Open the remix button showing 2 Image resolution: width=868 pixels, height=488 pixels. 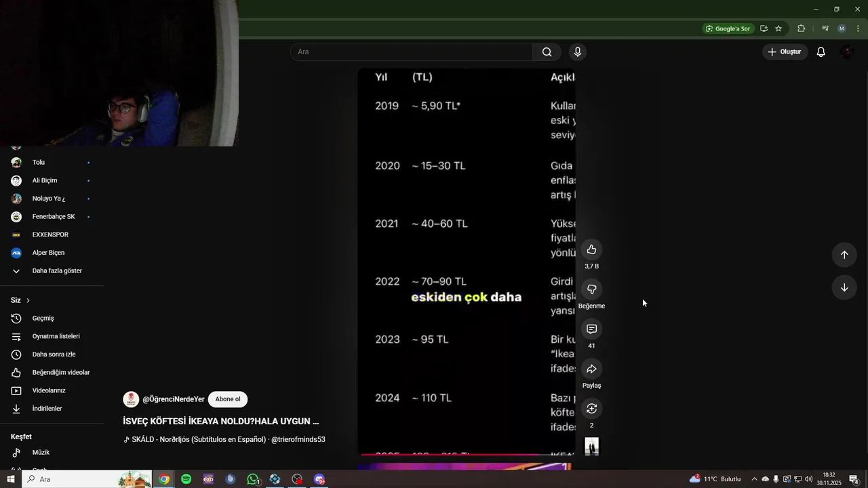591,409
